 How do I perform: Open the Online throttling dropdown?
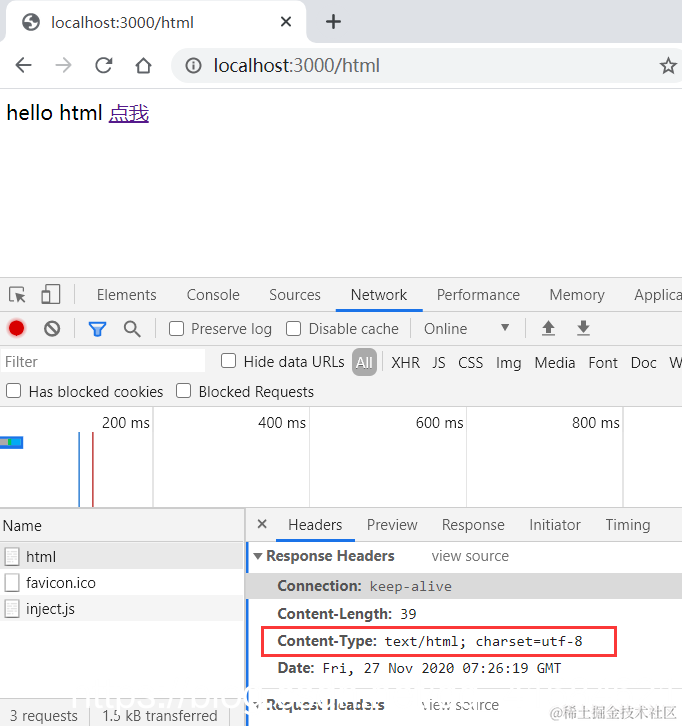[467, 329]
